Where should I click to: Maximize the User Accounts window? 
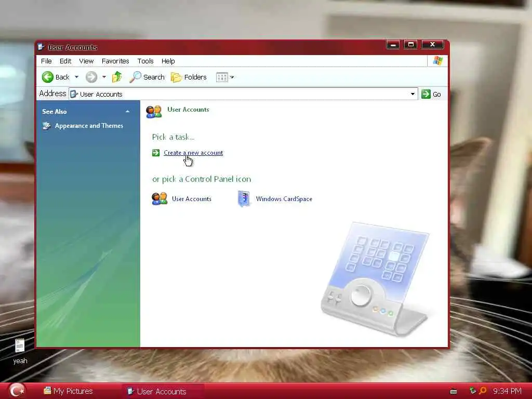click(410, 45)
